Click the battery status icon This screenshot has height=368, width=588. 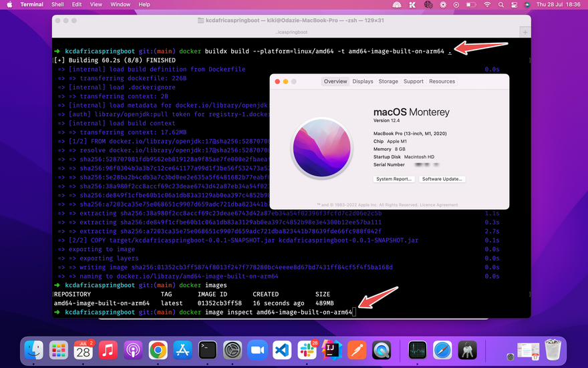click(x=471, y=5)
